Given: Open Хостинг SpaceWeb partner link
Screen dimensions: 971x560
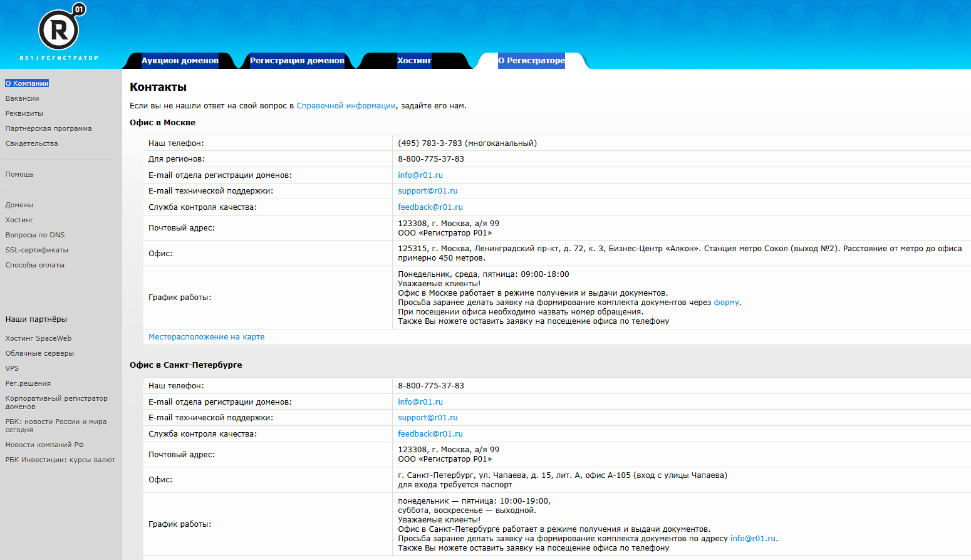Looking at the screenshot, I should coord(38,338).
